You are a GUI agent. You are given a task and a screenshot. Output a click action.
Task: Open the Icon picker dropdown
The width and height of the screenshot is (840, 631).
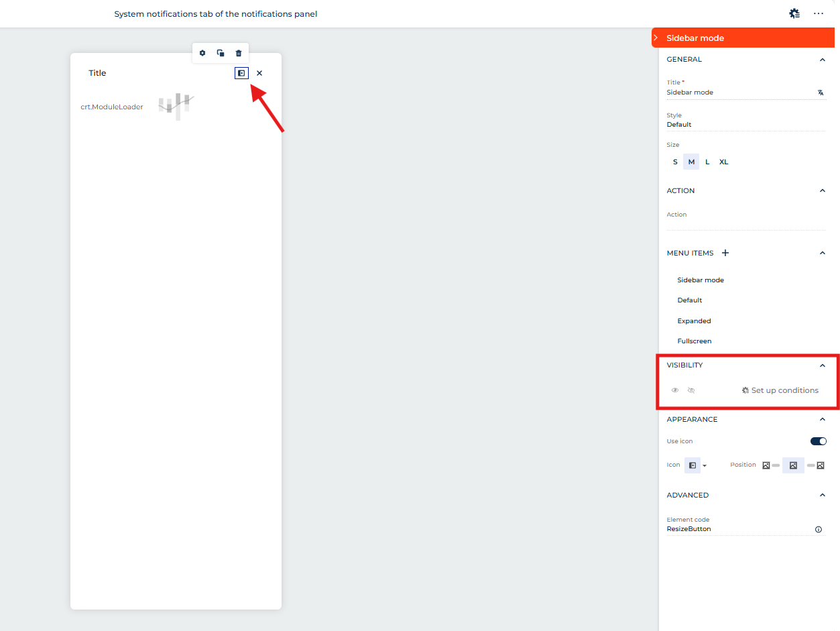coord(696,465)
